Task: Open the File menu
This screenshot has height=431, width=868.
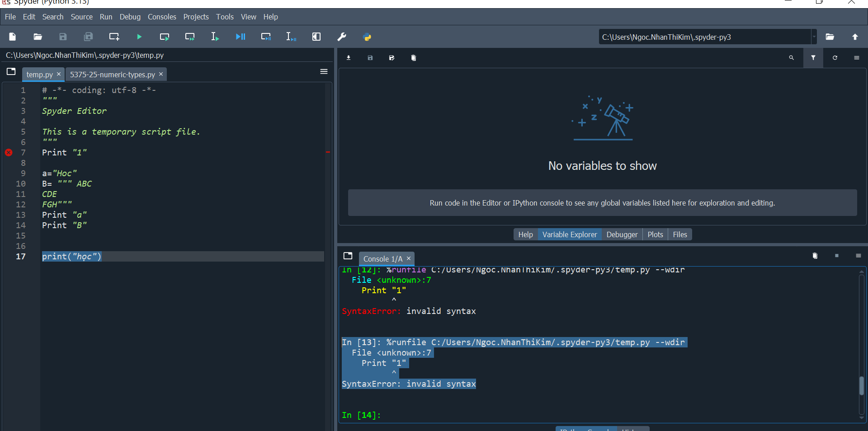Action: [10, 17]
